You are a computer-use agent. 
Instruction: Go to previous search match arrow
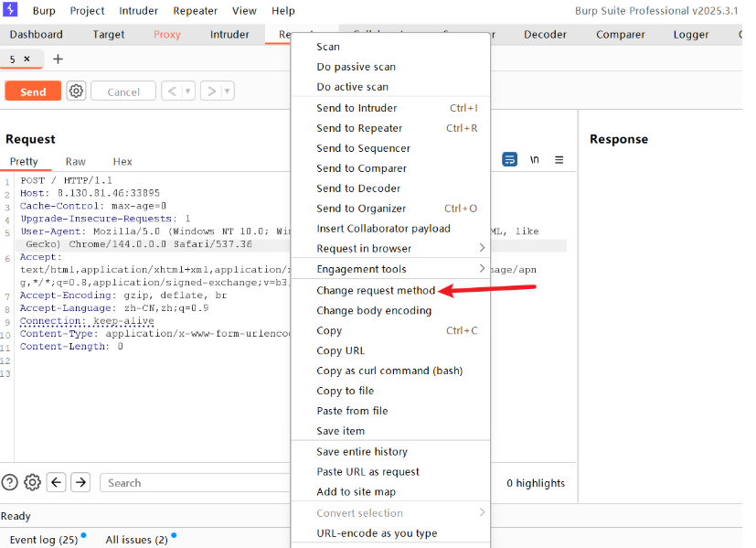click(57, 482)
